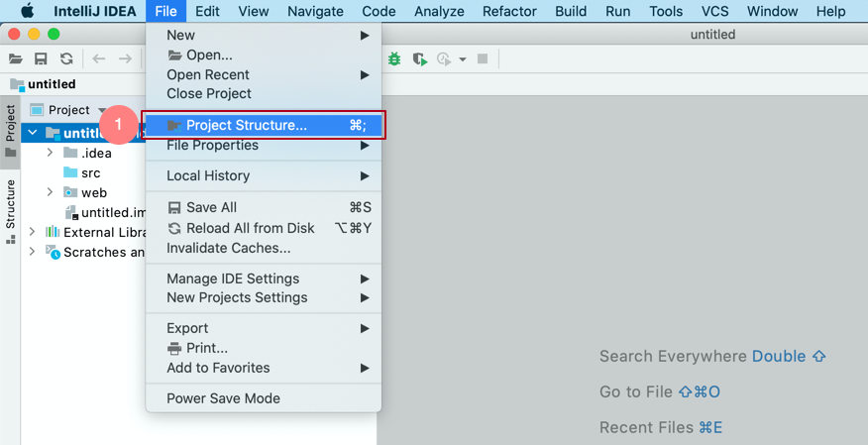Click the web folder icon
Viewport: 868px width, 445px height.
pos(70,192)
